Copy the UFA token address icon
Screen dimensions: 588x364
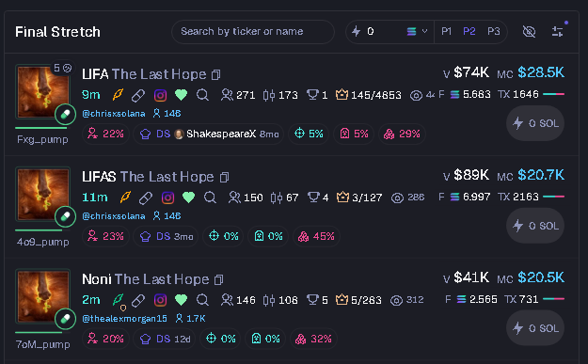[x=216, y=75]
